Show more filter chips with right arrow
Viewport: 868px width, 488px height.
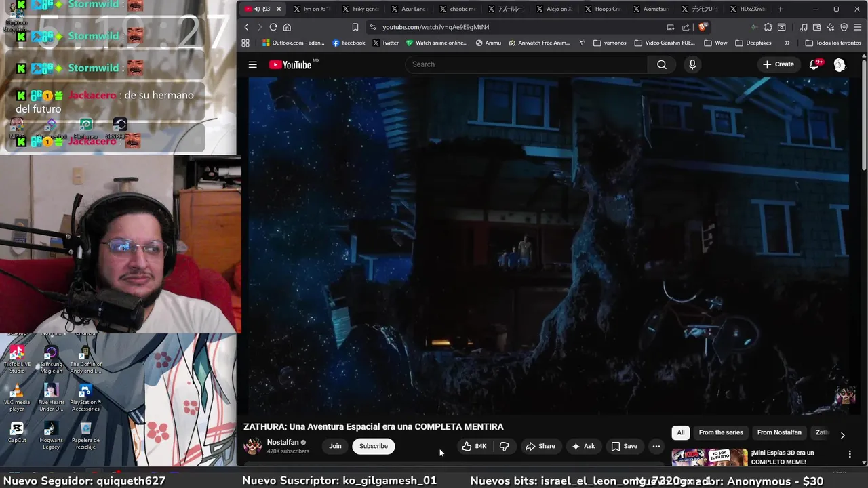coord(842,435)
